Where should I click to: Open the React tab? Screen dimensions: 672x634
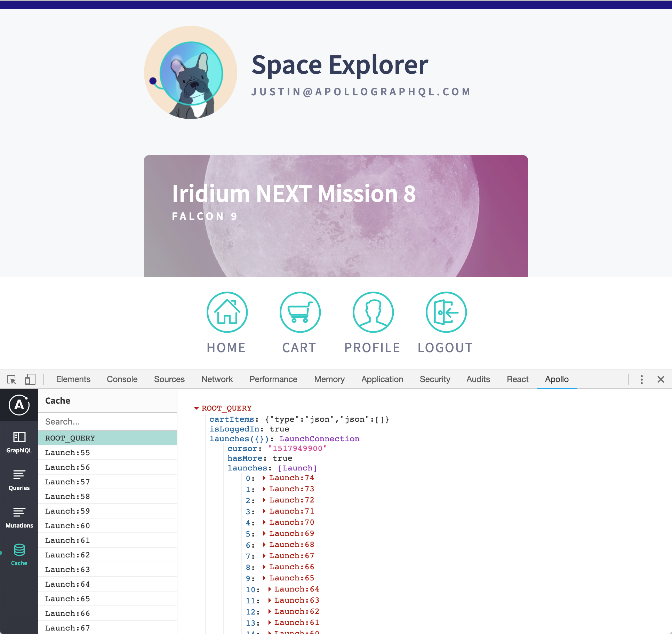[x=518, y=379]
